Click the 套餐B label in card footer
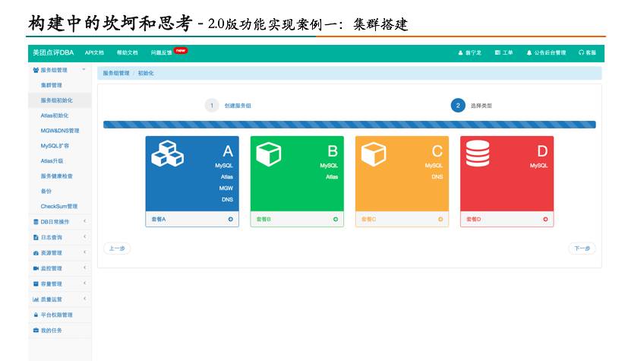Image resolution: width=644 pixels, height=361 pixels. (264, 220)
